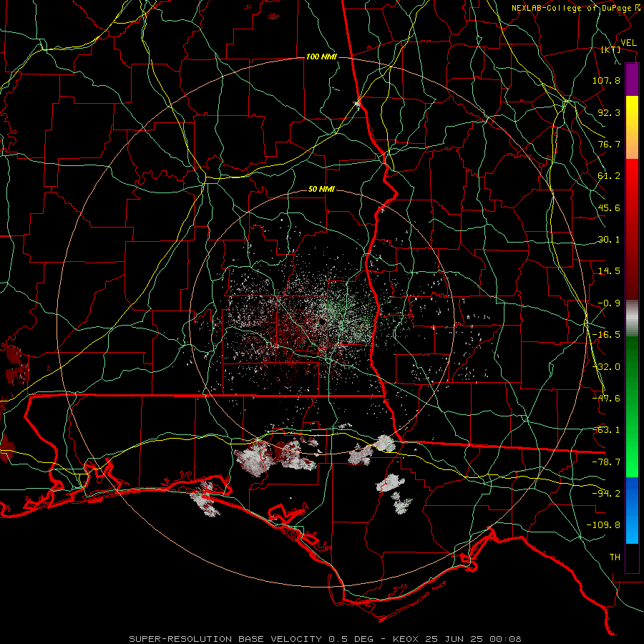This screenshot has width=644, height=644.
Task: Click the green segment of the velocity color bar
Action: point(632,406)
